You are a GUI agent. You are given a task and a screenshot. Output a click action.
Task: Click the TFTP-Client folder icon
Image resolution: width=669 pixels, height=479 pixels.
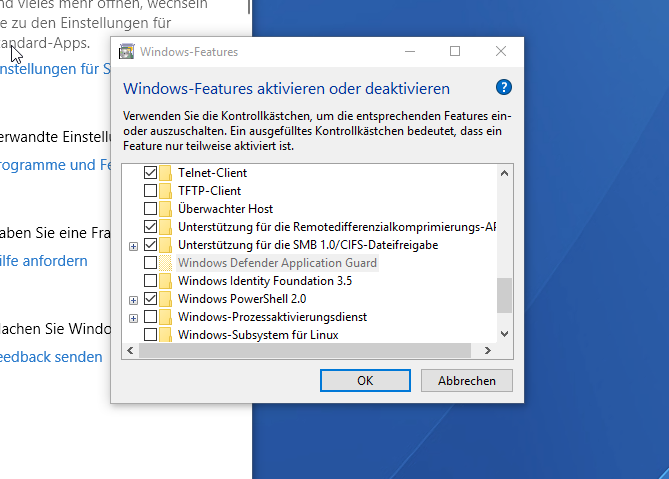coord(165,191)
